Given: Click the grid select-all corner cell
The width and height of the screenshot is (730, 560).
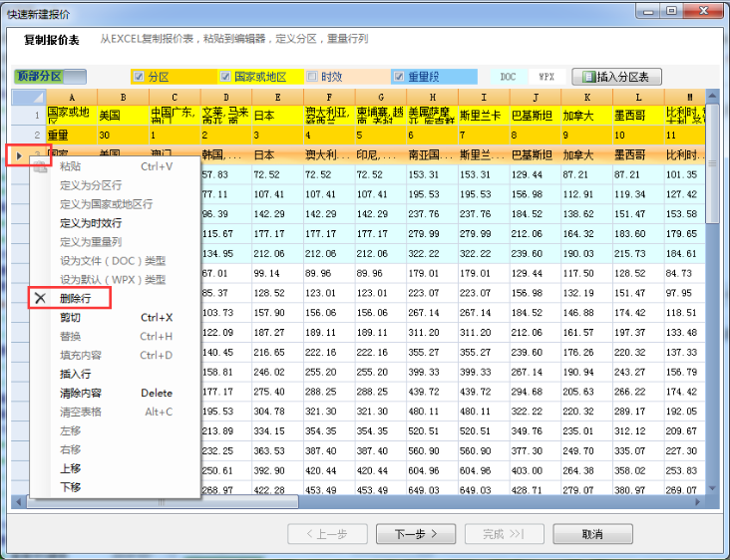Looking at the screenshot, I should tap(28, 98).
